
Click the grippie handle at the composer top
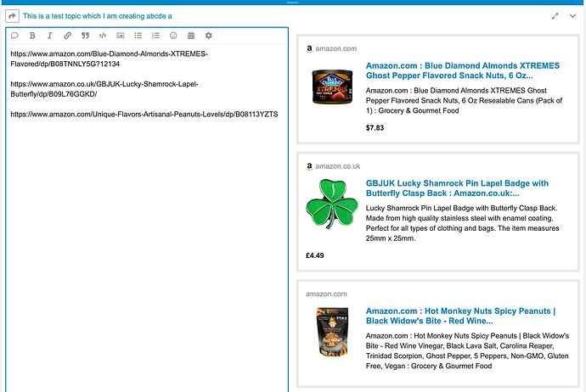(293, 3)
